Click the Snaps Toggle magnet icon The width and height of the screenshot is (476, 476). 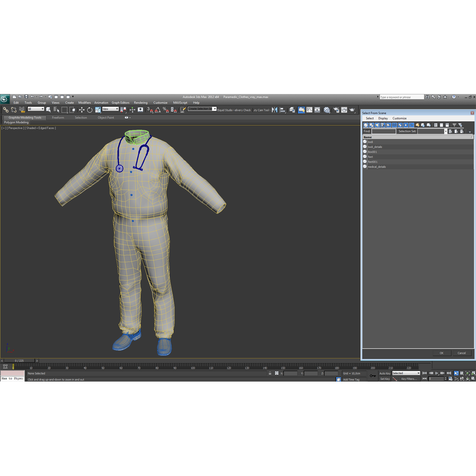pyautogui.click(x=152, y=111)
